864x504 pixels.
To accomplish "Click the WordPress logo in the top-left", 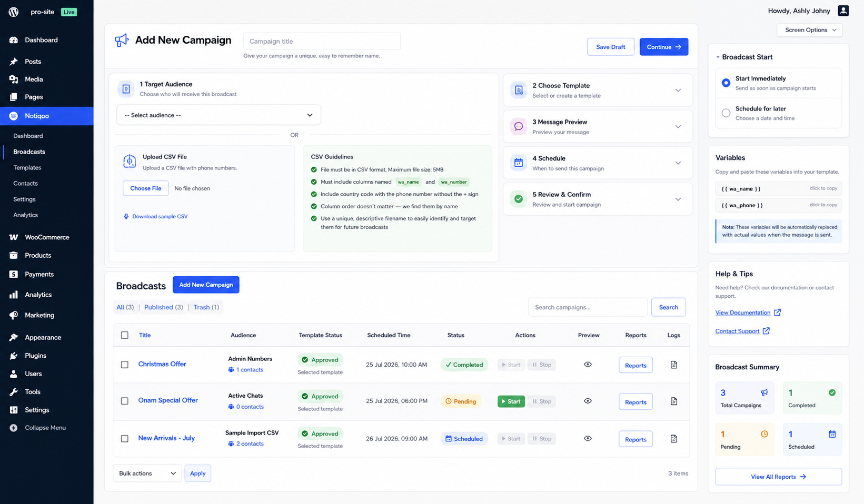I will pyautogui.click(x=14, y=12).
